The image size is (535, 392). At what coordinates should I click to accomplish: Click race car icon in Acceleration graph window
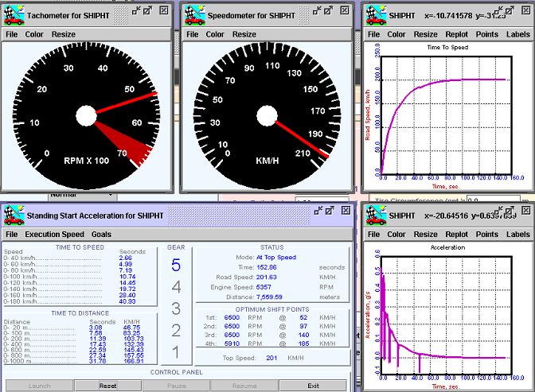pos(376,215)
